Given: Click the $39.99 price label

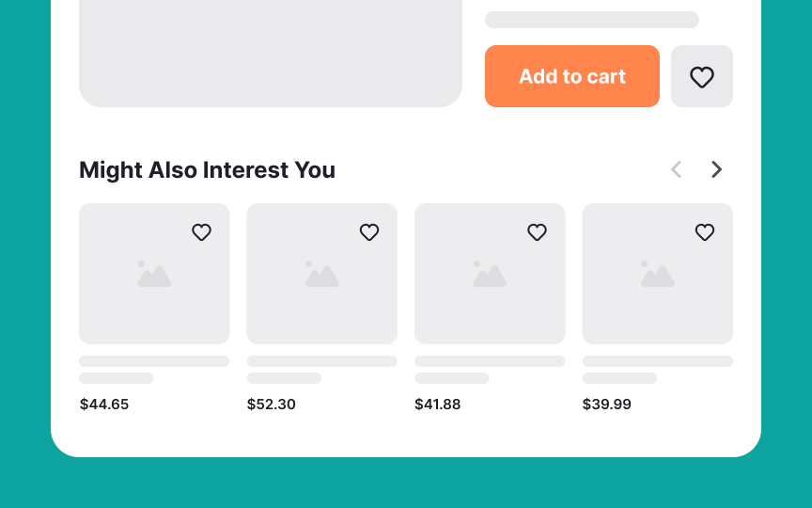Looking at the screenshot, I should [x=607, y=405].
